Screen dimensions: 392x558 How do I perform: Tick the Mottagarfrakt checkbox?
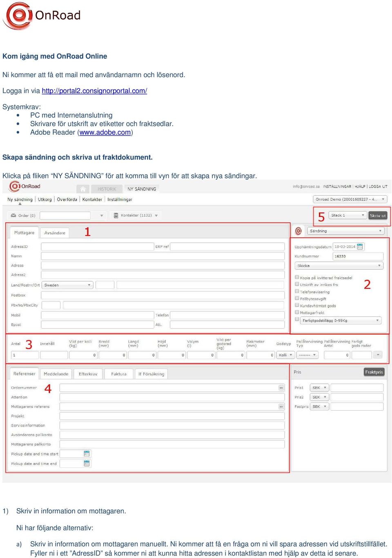click(x=297, y=312)
